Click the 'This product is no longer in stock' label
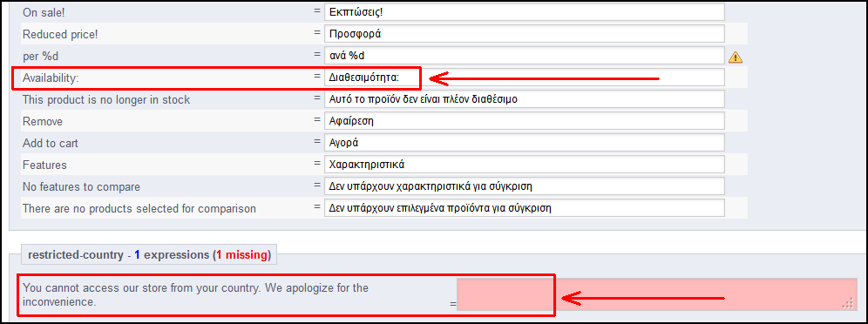Screen dimensions: 868x324 click(106, 100)
